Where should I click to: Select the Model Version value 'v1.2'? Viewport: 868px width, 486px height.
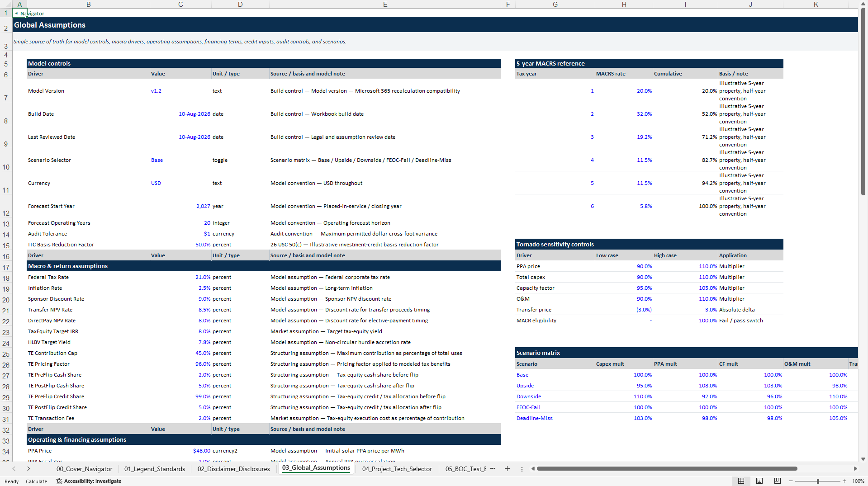click(180, 91)
